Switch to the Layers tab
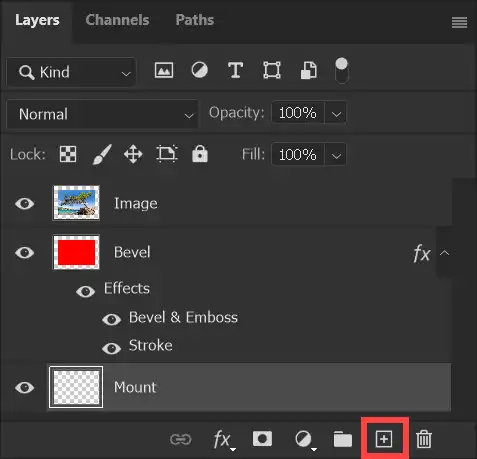 pos(37,20)
